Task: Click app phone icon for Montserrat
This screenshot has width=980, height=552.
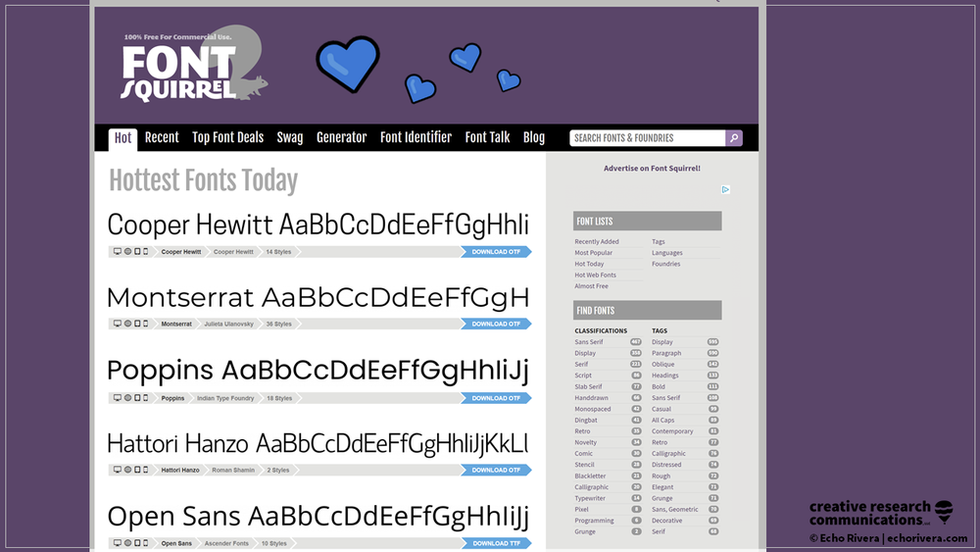Action: pyautogui.click(x=146, y=324)
